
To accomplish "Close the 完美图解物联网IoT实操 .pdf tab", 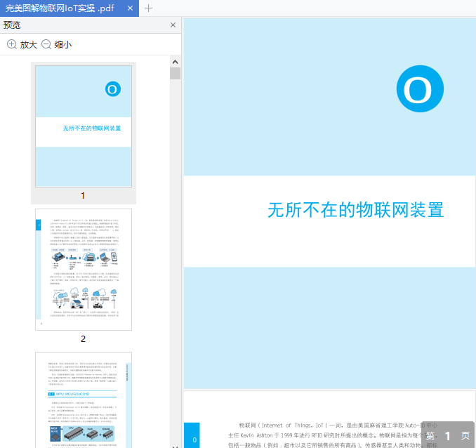I will (130, 8).
